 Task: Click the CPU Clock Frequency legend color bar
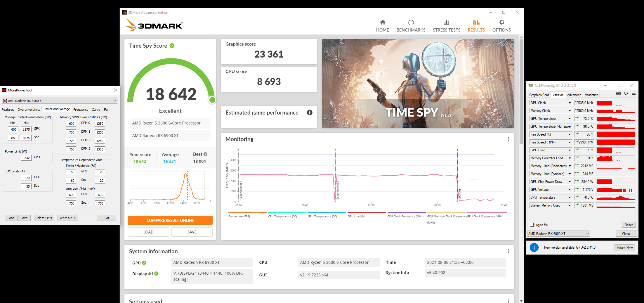click(406, 212)
